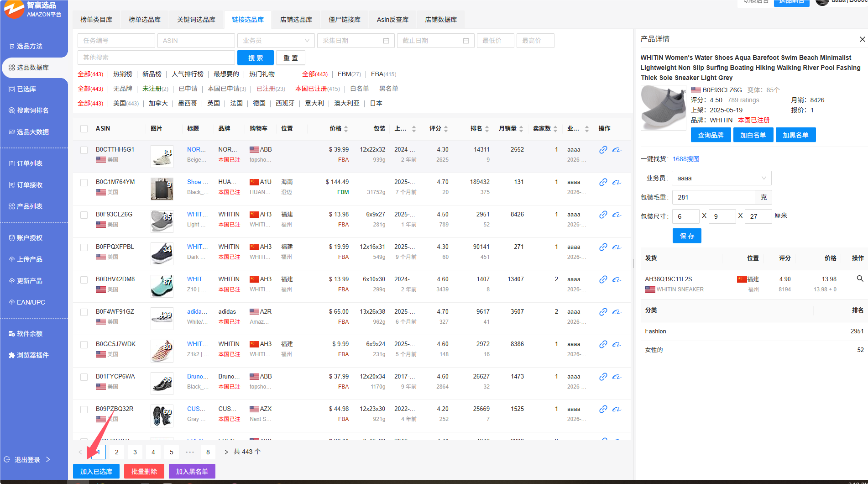The image size is (868, 484).
Task: Switch to 店铺选品库 tab
Action: click(296, 20)
